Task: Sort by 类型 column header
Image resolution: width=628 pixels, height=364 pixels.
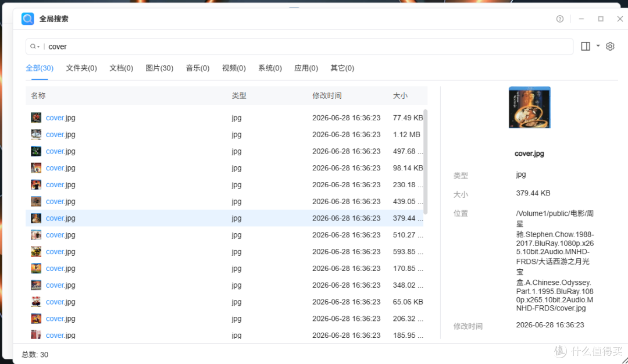Action: tap(239, 96)
